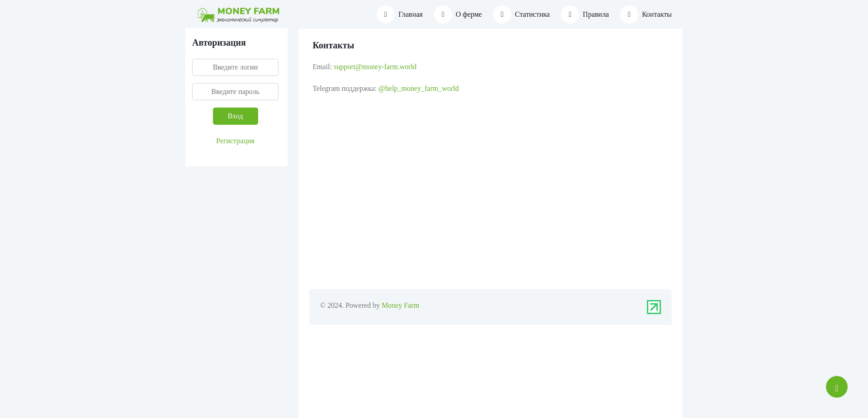Open the Статистика menu item

[532, 14]
